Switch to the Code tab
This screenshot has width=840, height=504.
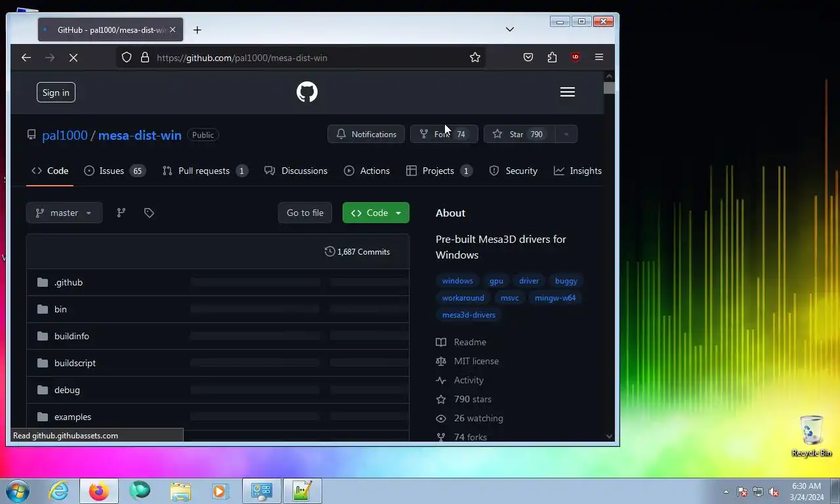click(x=50, y=171)
